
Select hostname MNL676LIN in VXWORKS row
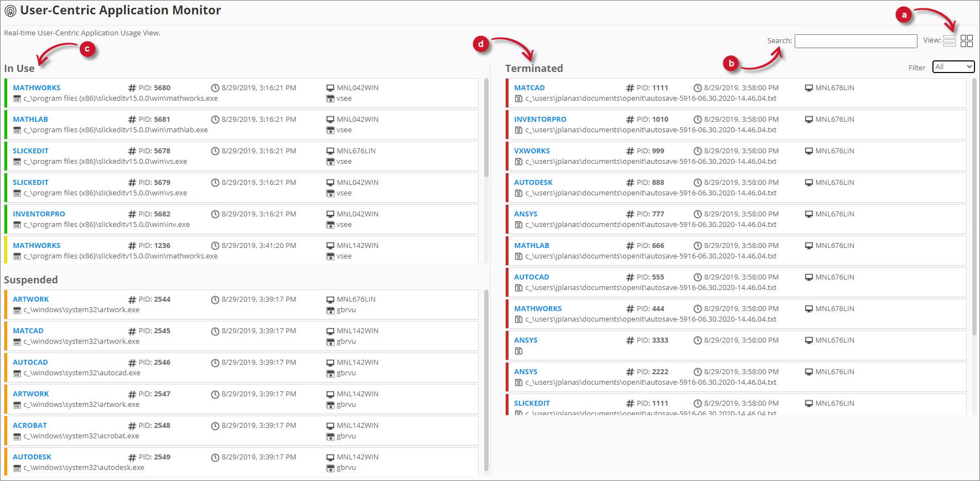point(835,151)
